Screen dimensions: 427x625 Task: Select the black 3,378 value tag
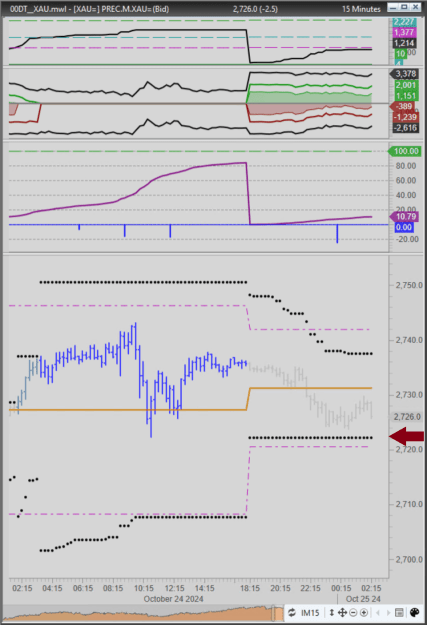tap(405, 74)
